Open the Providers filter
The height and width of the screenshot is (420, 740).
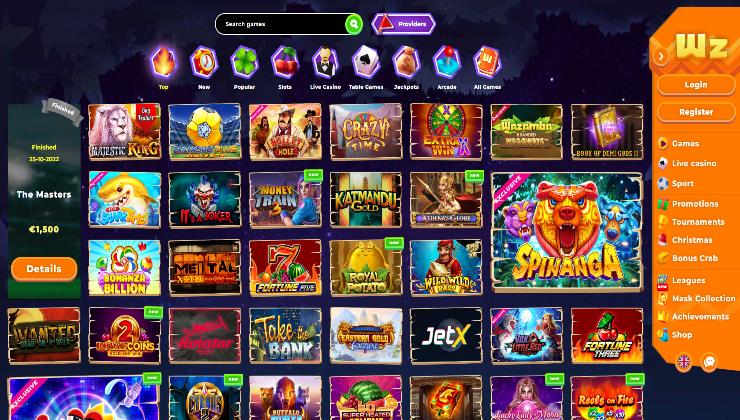click(404, 24)
